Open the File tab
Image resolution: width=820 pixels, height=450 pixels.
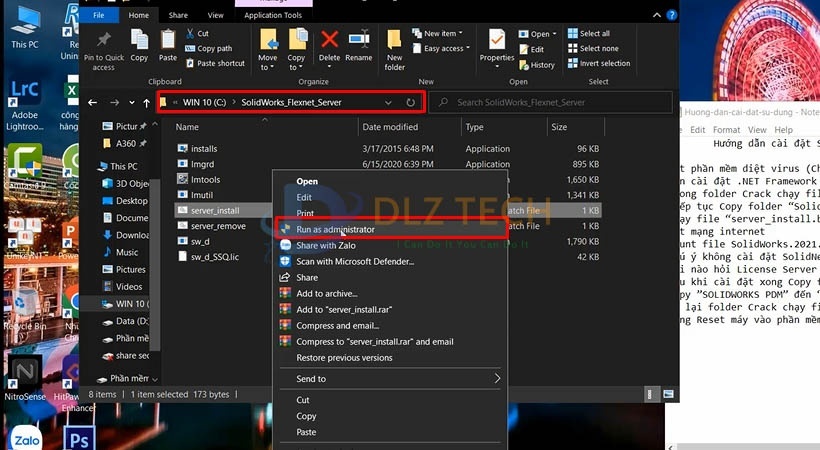tap(99, 15)
